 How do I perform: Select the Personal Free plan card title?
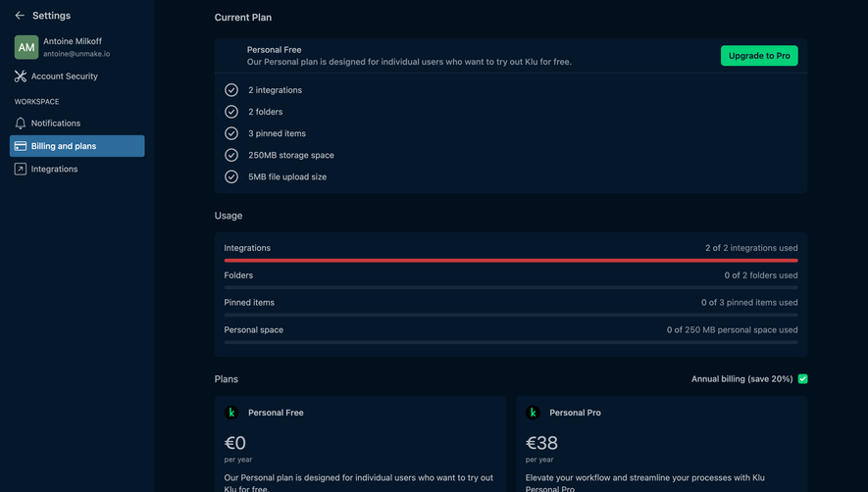coord(276,413)
